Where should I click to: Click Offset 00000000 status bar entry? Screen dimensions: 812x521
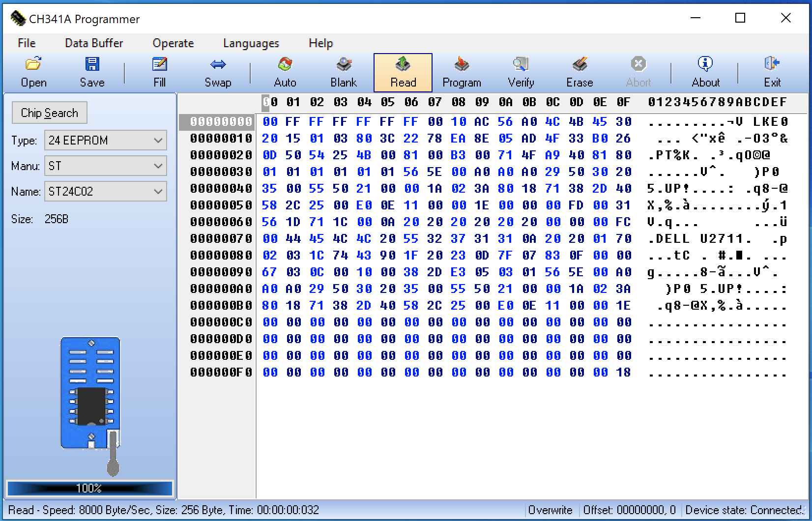[x=629, y=510]
